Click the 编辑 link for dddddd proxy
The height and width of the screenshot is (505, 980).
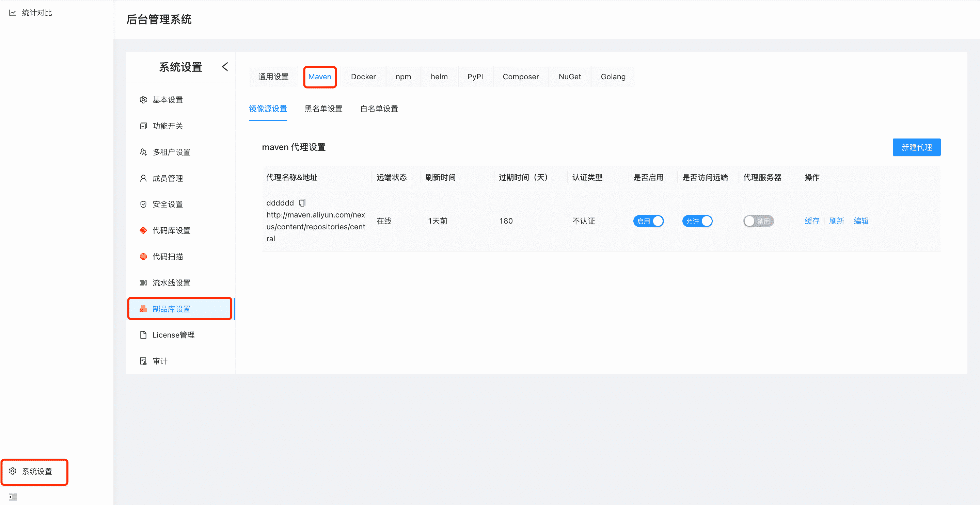pos(861,221)
